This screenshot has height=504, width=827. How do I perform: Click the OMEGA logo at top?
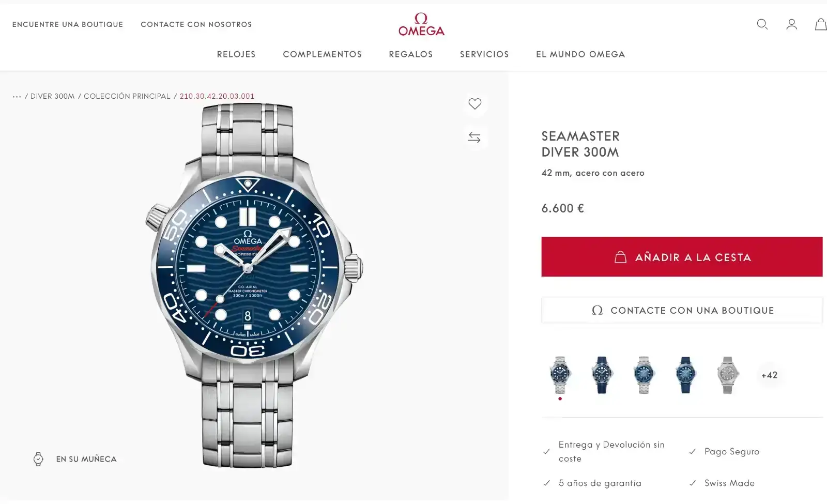(421, 24)
